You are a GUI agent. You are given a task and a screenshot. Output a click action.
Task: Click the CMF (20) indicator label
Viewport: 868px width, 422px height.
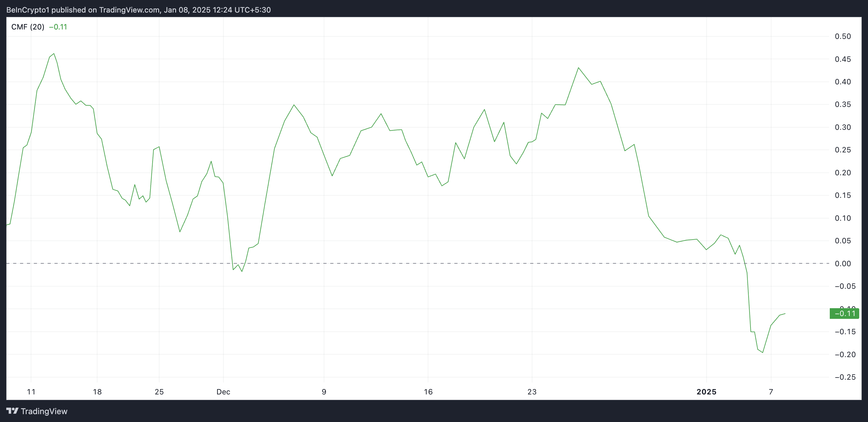(28, 27)
